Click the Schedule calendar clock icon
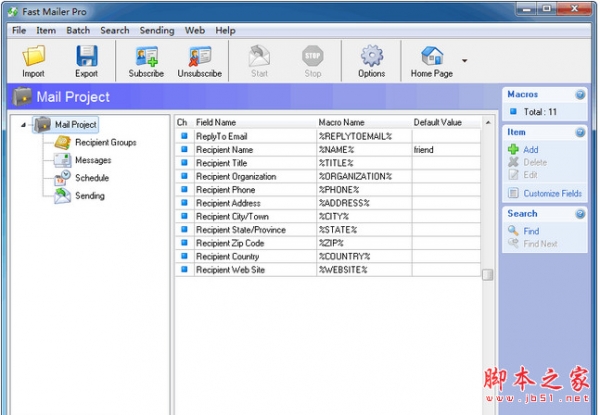This screenshot has height=415, width=600. click(63, 178)
